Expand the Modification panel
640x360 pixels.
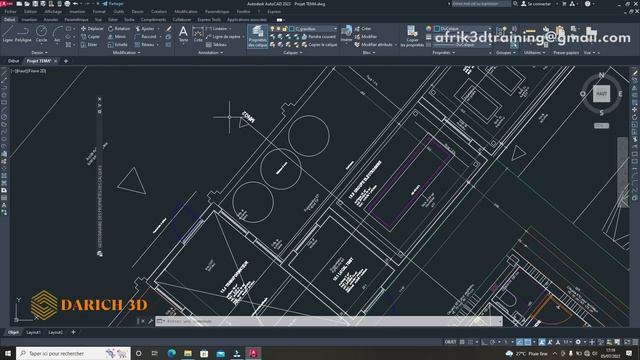127,53
